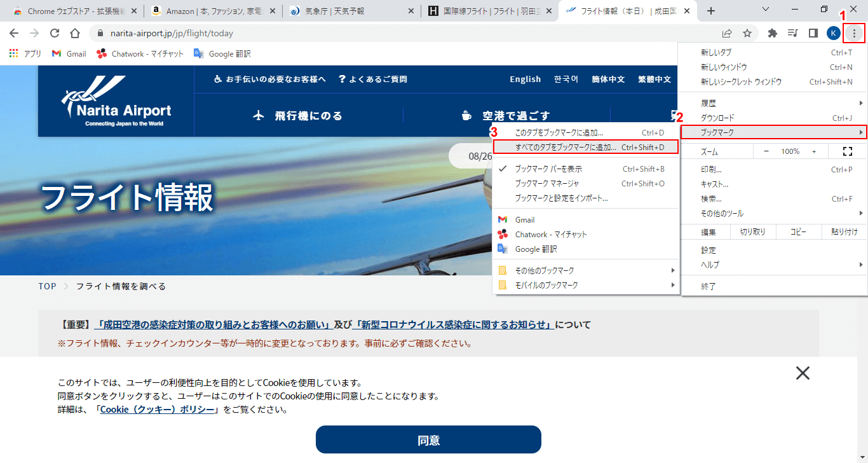
Task: Expand the 履歴 submenu
Action: pyautogui.click(x=774, y=102)
